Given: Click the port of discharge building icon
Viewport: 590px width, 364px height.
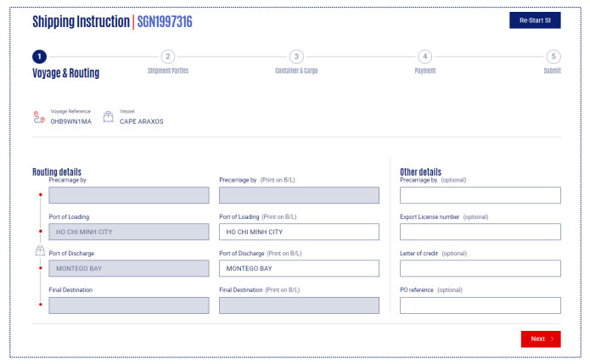Looking at the screenshot, I should tap(39, 251).
